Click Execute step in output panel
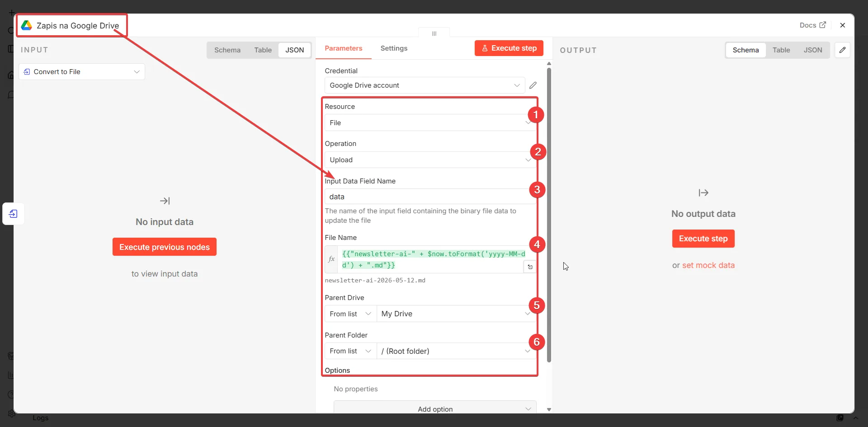The height and width of the screenshot is (427, 868). pyautogui.click(x=703, y=239)
